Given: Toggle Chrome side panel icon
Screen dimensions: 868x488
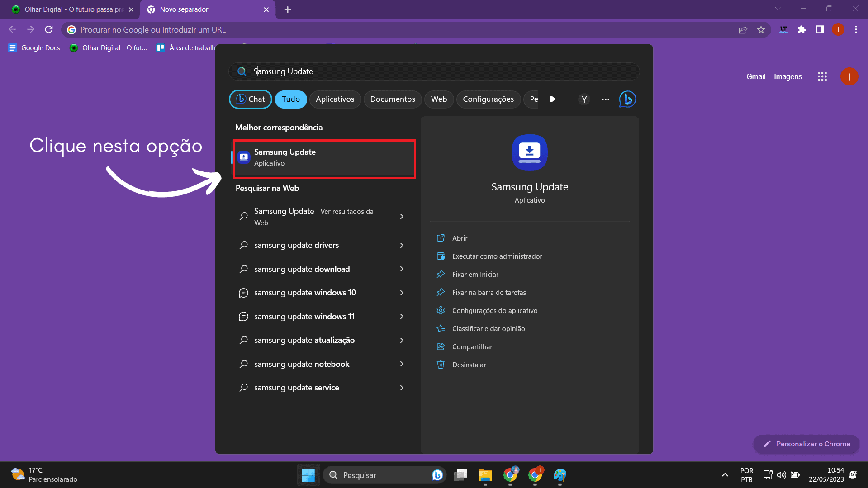Looking at the screenshot, I should tap(820, 29).
